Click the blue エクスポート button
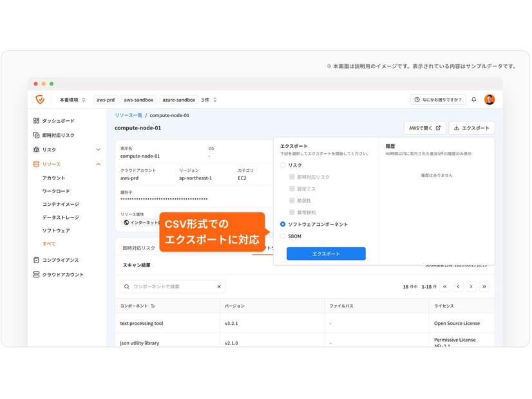Viewport: 532px width, 399px height. pos(326,254)
